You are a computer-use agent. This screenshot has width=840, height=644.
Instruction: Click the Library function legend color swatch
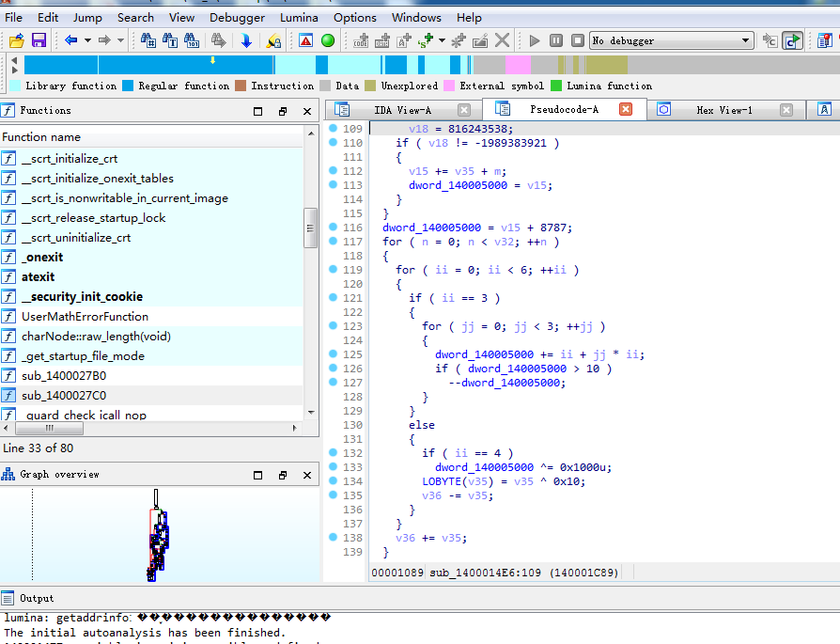pyautogui.click(x=16, y=86)
